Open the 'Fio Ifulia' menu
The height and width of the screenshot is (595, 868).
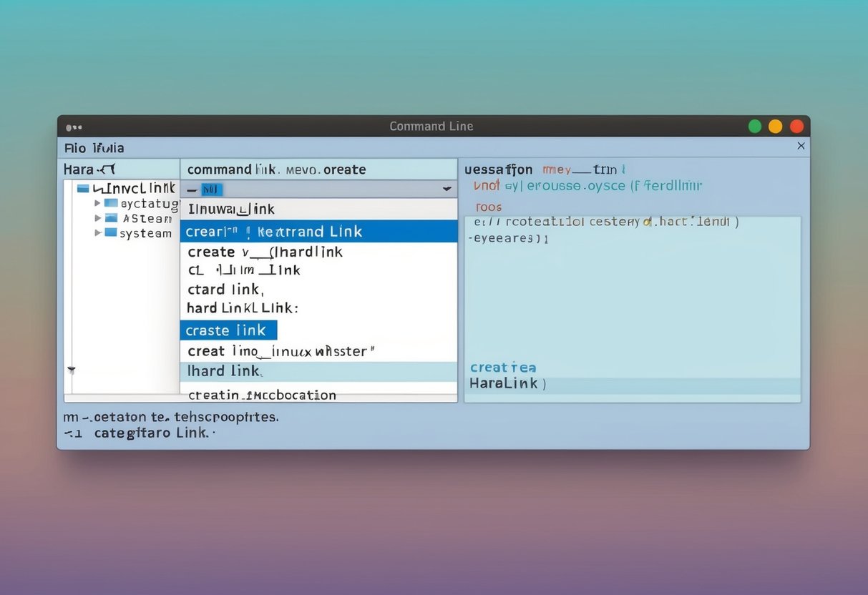click(94, 147)
